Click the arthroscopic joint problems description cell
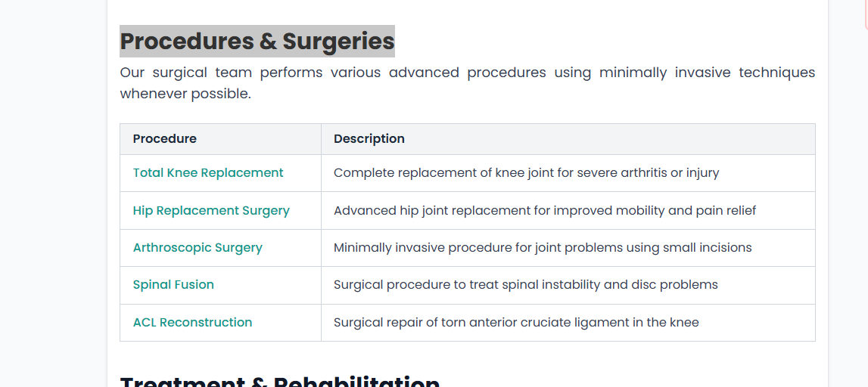This screenshot has height=387, width=868. click(543, 248)
